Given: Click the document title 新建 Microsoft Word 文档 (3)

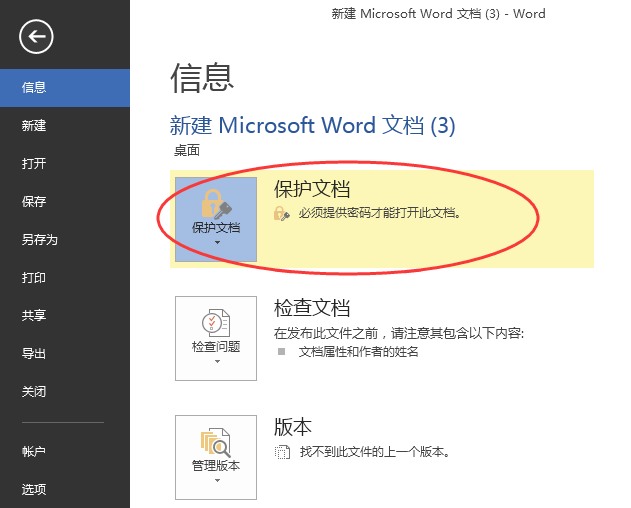Looking at the screenshot, I should click(313, 125).
